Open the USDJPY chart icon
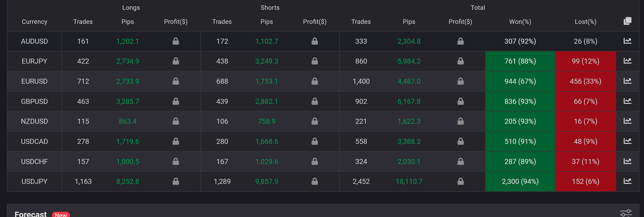Image resolution: width=644 pixels, height=217 pixels. (627, 181)
